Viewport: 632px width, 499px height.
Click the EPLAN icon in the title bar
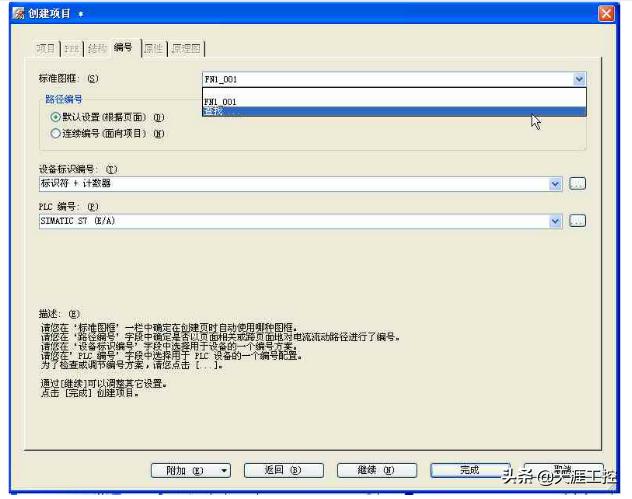19,13
